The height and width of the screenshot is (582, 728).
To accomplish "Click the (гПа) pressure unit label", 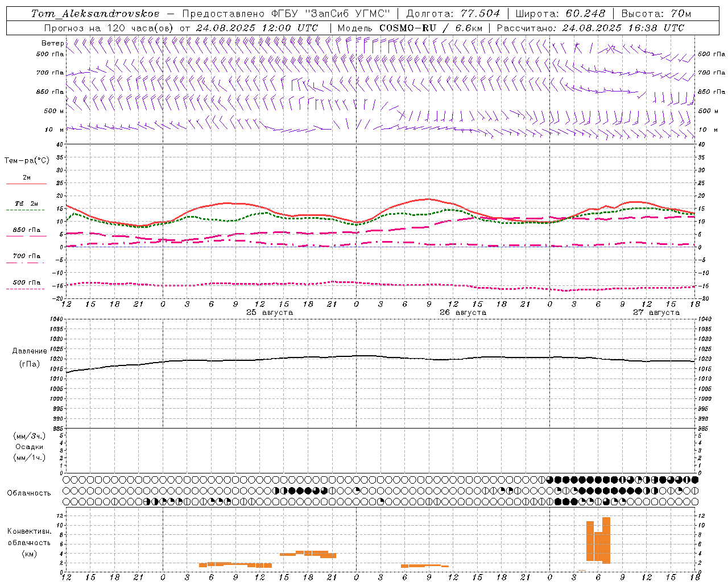I will coord(30,364).
